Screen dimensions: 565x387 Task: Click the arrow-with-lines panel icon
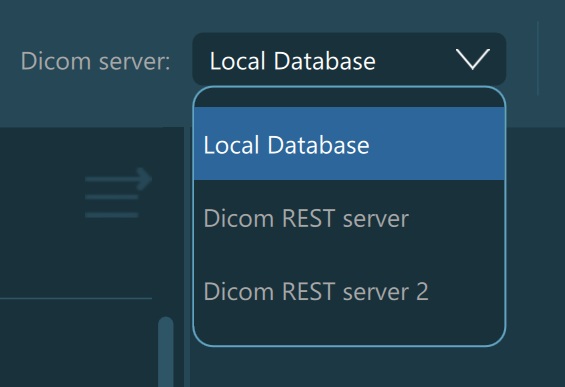[x=118, y=193]
